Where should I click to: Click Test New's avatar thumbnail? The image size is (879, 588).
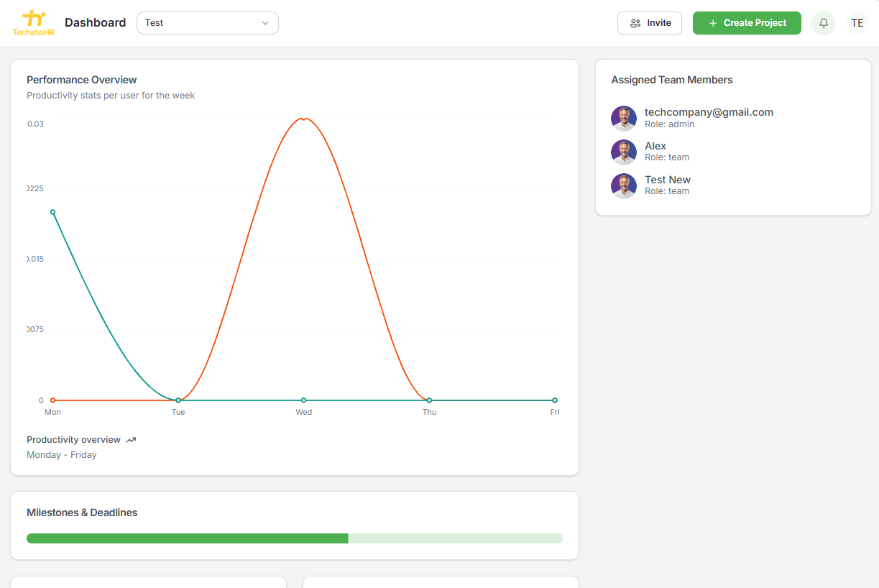click(x=623, y=185)
